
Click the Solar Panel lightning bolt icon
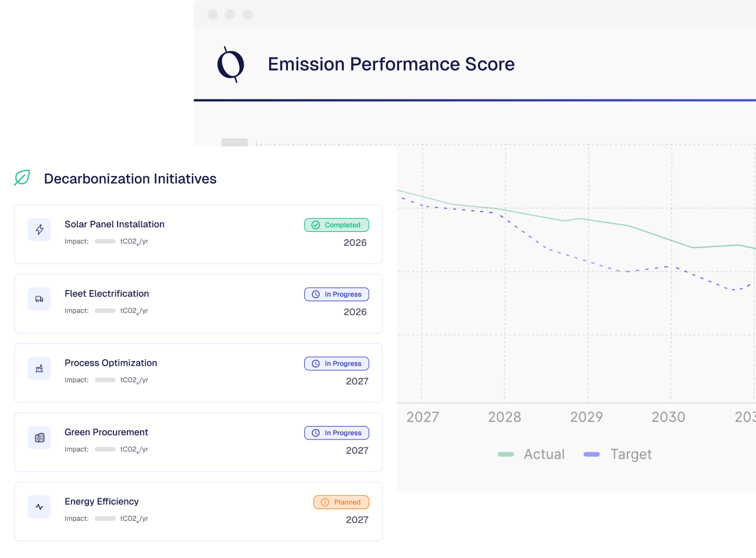pos(40,230)
